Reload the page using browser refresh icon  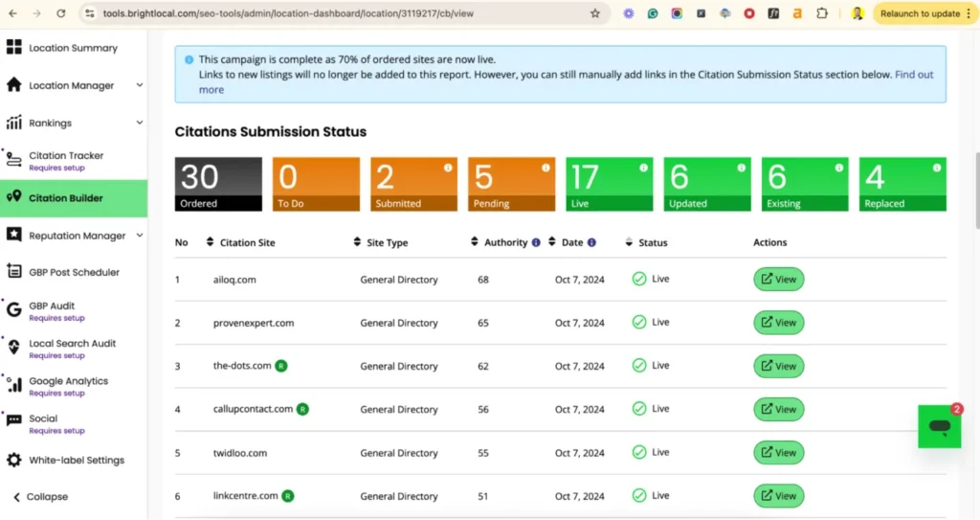point(61,13)
